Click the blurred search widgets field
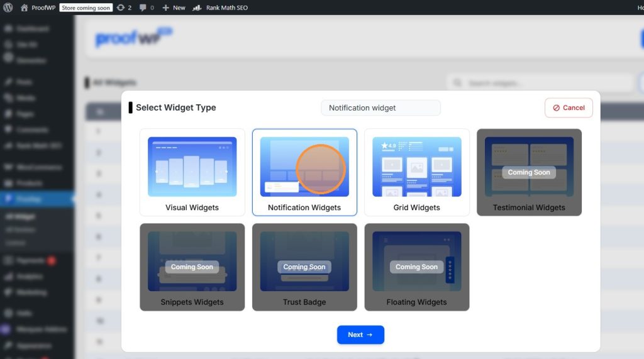This screenshot has width=644, height=359. point(540,83)
